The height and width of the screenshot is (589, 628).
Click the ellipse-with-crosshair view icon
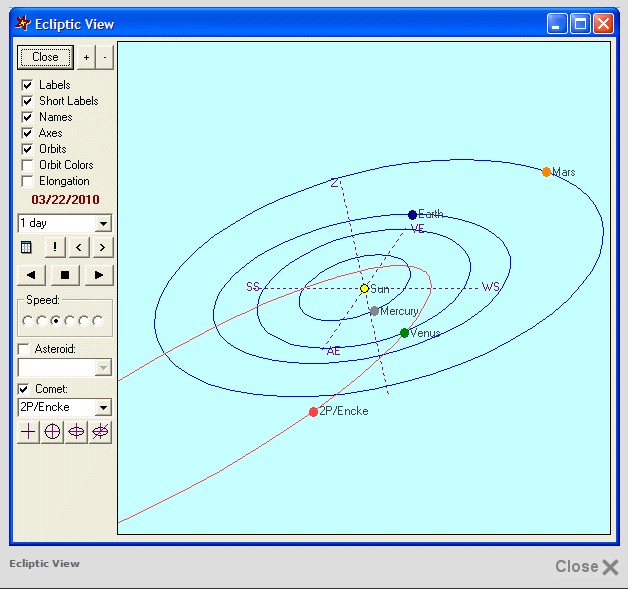76,432
